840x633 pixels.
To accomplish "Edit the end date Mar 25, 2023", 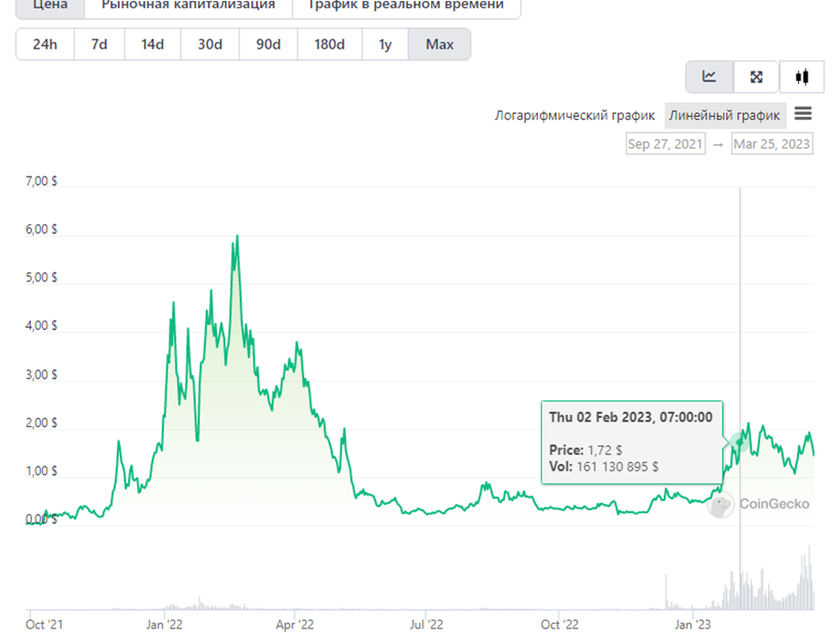I will click(x=772, y=144).
